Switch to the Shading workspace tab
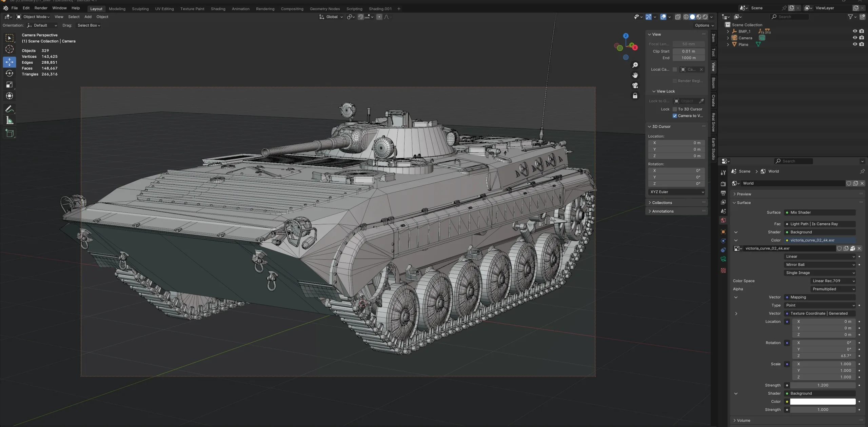The width and height of the screenshot is (868, 427). [218, 9]
